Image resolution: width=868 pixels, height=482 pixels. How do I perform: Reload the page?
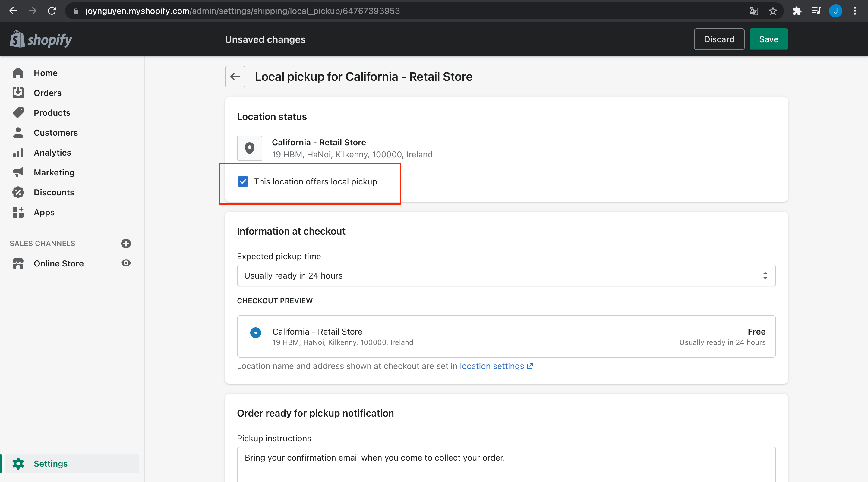(x=52, y=11)
